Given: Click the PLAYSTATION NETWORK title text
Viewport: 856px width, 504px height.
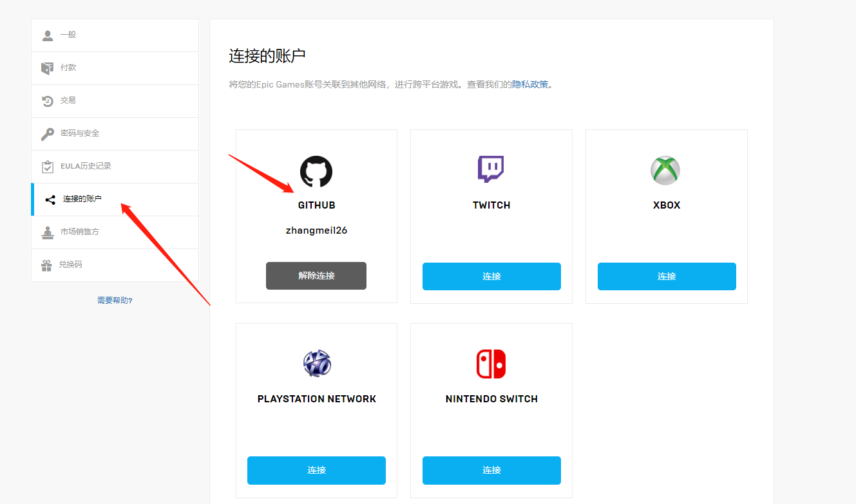Looking at the screenshot, I should point(317,399).
